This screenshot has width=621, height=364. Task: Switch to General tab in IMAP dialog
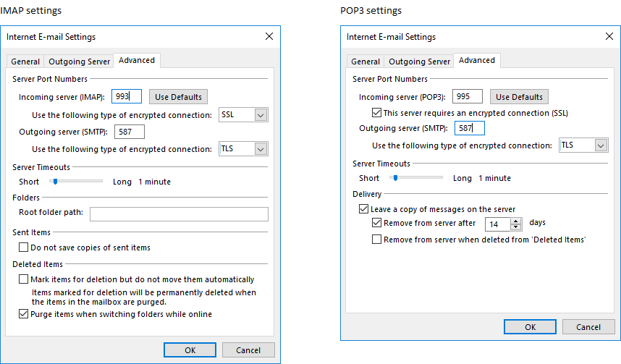[x=25, y=62]
